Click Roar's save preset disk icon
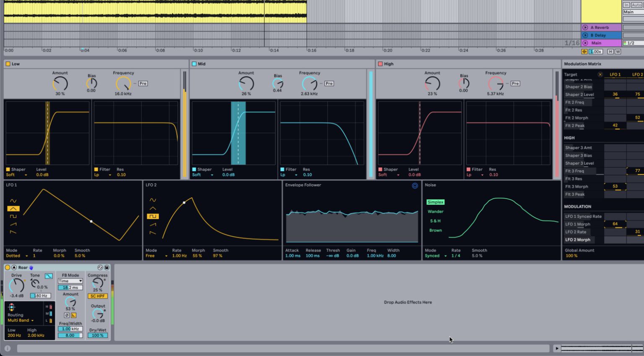The width and height of the screenshot is (644, 356). 106,268
